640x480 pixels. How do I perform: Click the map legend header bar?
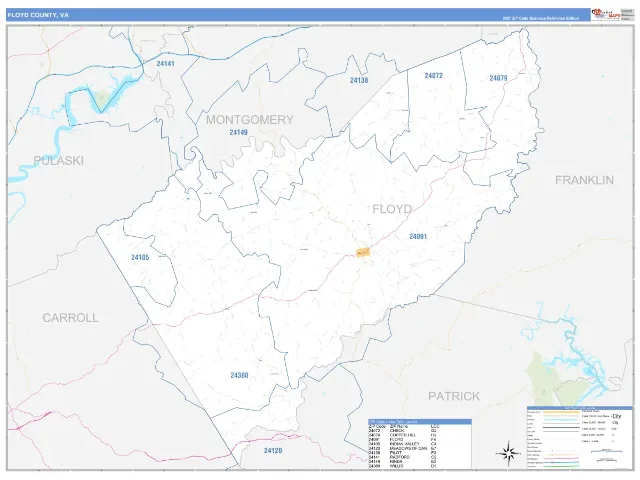click(580, 408)
